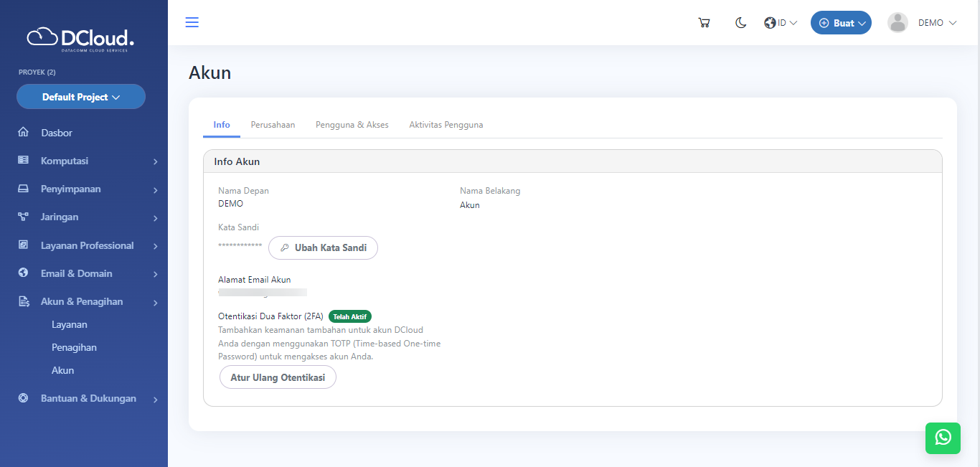Open the Aktivitas Pengguna tab
The height and width of the screenshot is (467, 980).
446,125
